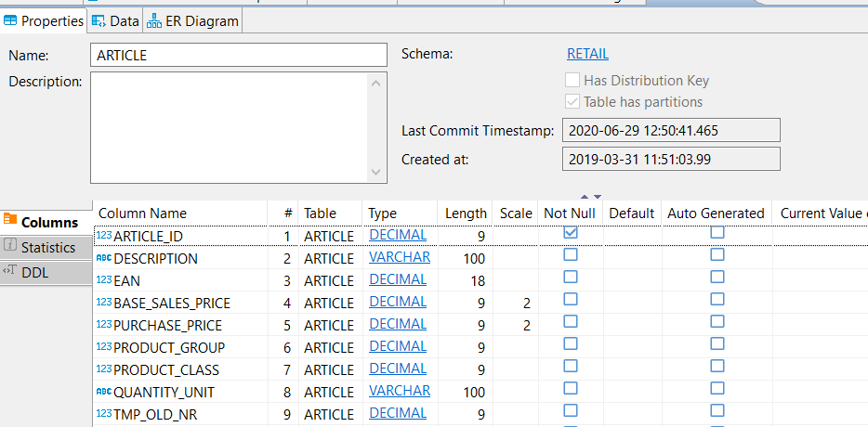Open VARCHAR type link for QUANTITY_UNIT
Viewport: 868px width, 427px height.
click(400, 391)
